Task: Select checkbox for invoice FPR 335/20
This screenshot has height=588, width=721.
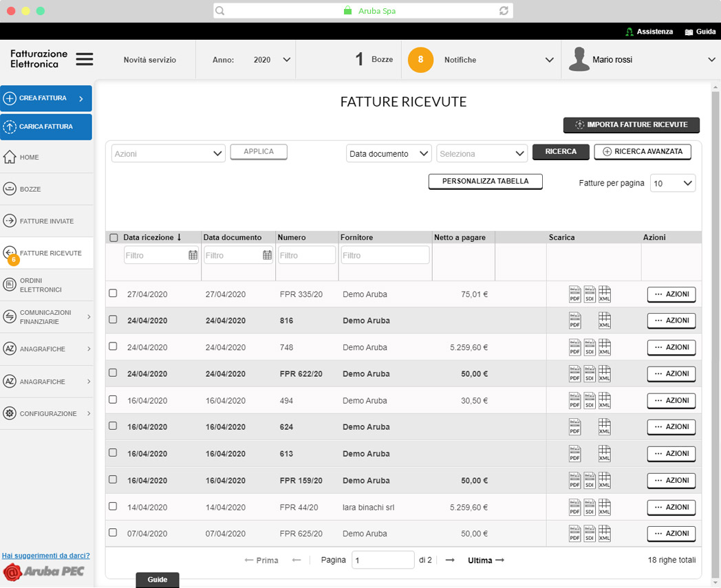Action: (x=113, y=294)
